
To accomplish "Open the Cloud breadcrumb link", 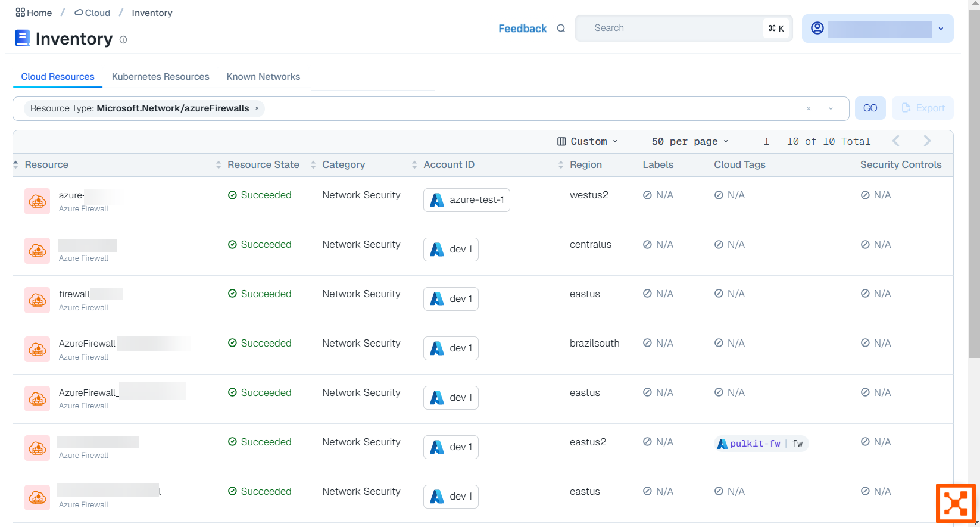I will click(92, 13).
